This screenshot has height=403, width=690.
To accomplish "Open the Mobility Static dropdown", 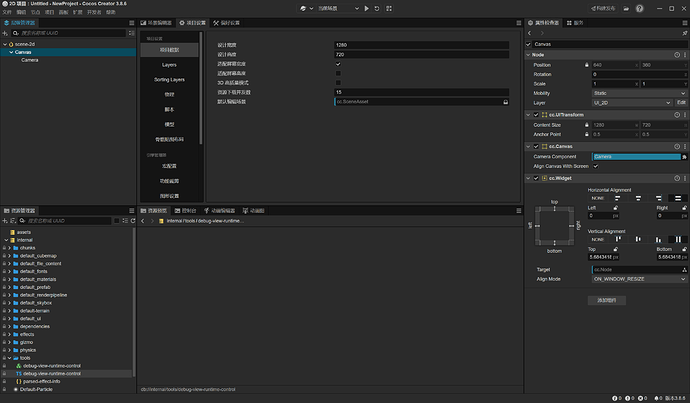I will 639,93.
